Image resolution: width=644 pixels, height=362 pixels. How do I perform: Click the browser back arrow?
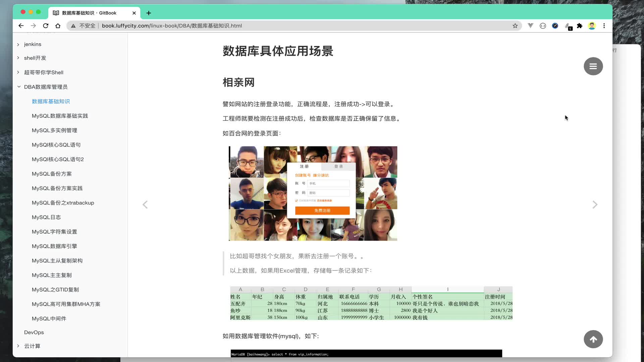pos(21,26)
